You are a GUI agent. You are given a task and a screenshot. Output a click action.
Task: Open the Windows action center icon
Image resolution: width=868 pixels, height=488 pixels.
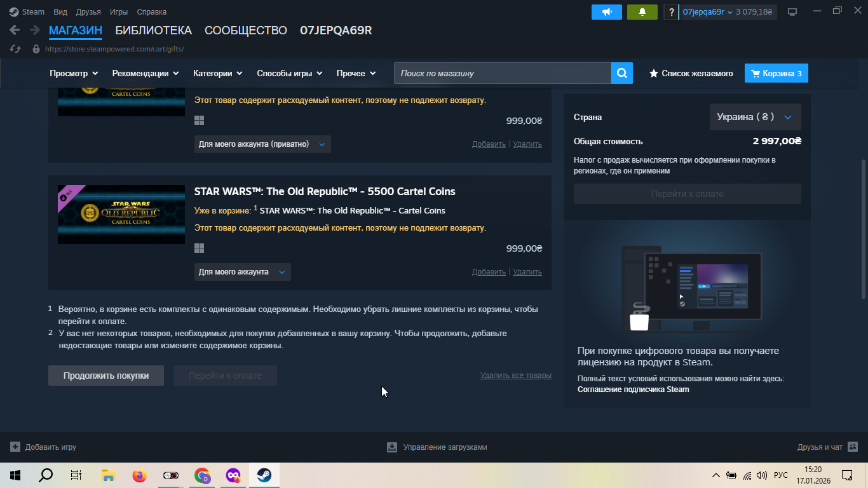(x=846, y=475)
